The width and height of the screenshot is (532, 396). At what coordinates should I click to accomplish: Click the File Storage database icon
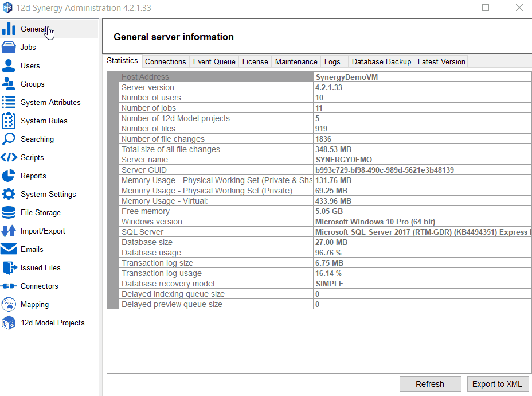tap(9, 212)
